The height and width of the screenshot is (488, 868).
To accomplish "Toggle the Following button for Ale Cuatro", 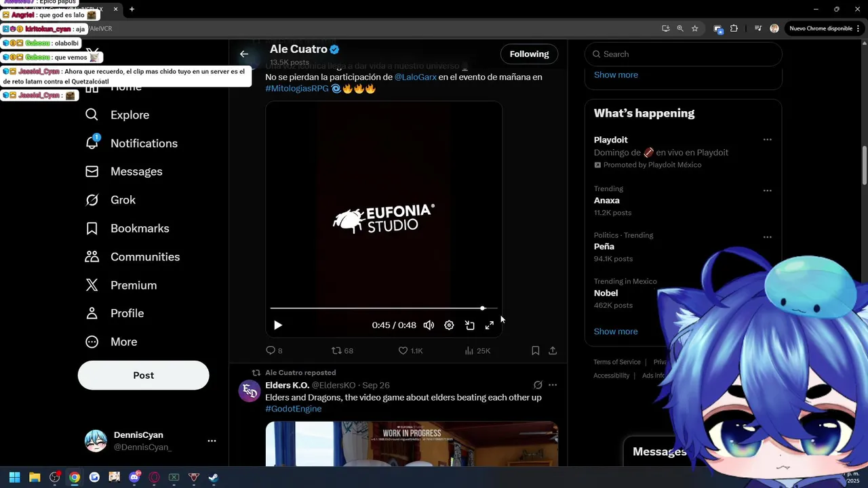I will (x=529, y=54).
